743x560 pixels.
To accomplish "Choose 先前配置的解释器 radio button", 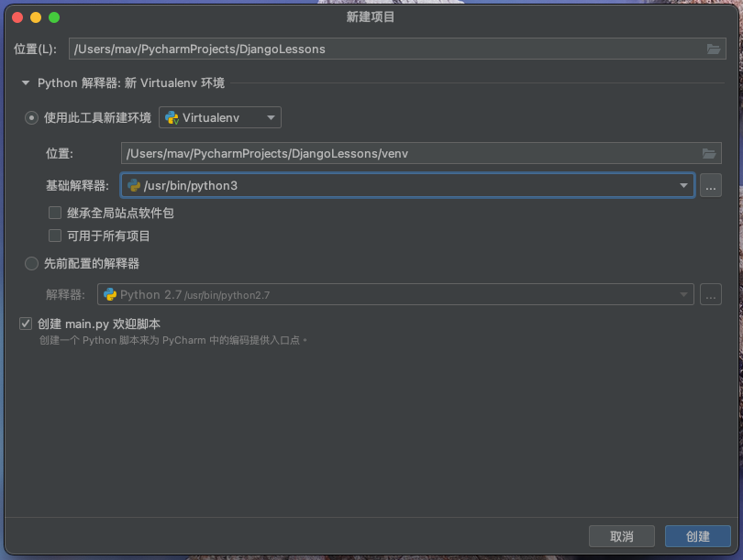I will [32, 264].
